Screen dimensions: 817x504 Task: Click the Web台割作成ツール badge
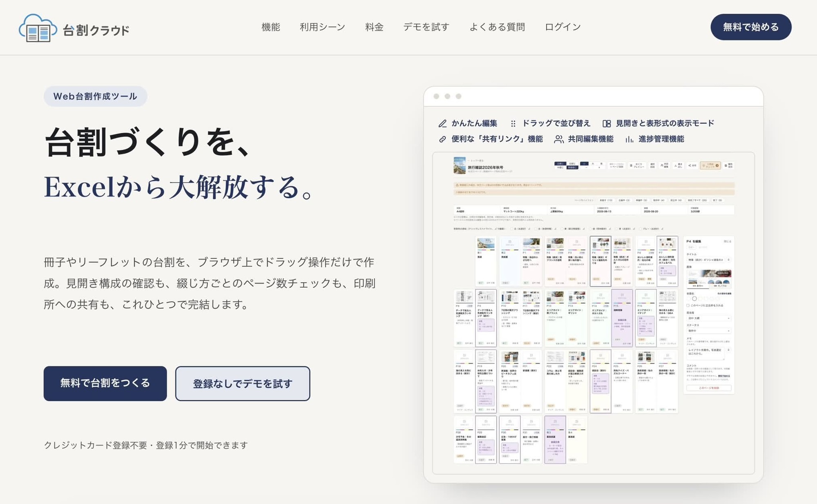pyautogui.click(x=95, y=96)
